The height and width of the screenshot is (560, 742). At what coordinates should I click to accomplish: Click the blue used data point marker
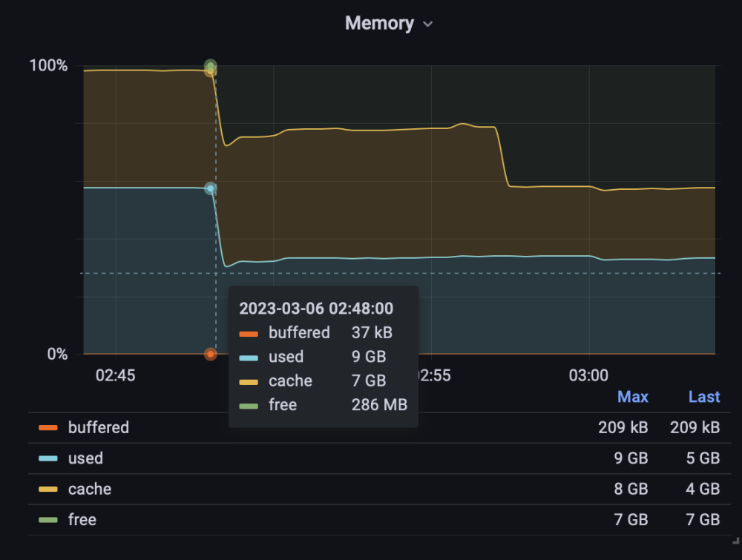[x=211, y=188]
